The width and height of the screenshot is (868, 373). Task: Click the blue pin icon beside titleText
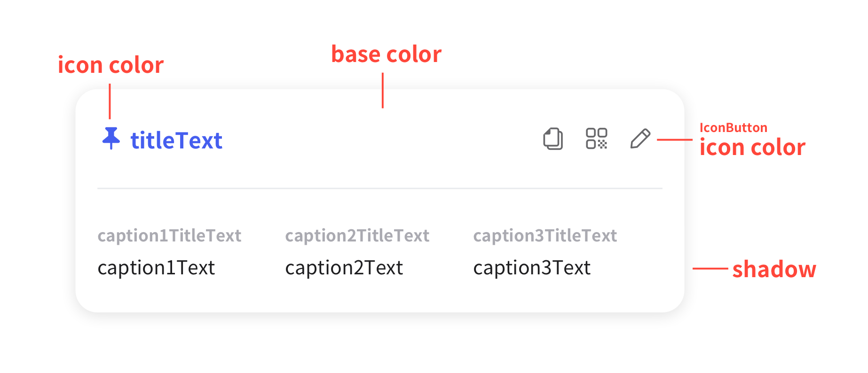[x=111, y=138]
